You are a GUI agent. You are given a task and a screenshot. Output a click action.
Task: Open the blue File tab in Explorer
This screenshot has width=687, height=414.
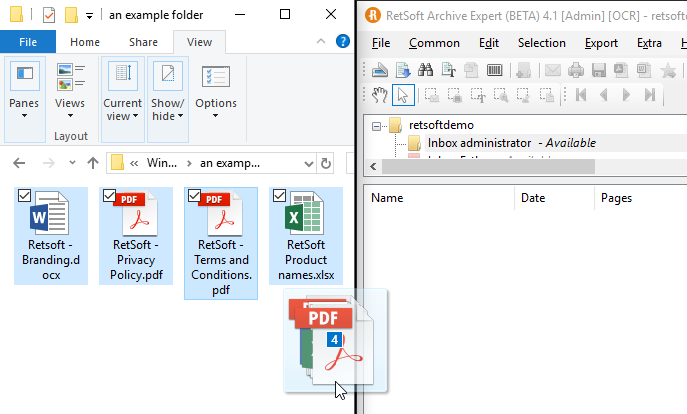point(28,42)
